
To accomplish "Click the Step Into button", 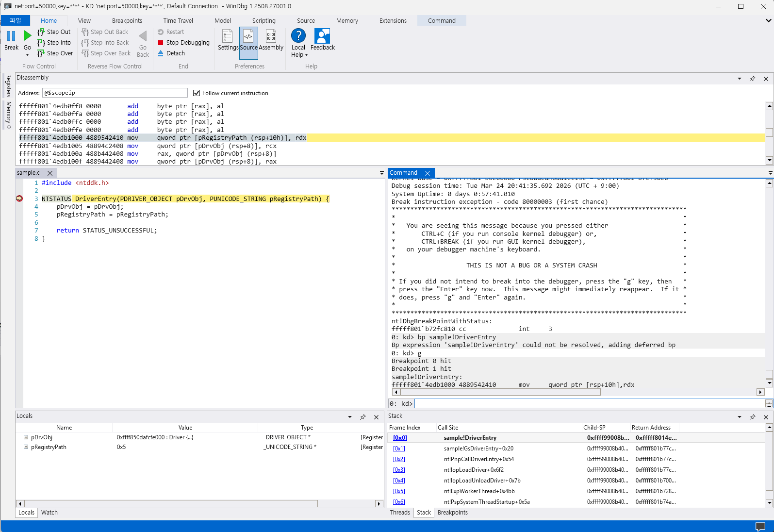I will (x=54, y=43).
